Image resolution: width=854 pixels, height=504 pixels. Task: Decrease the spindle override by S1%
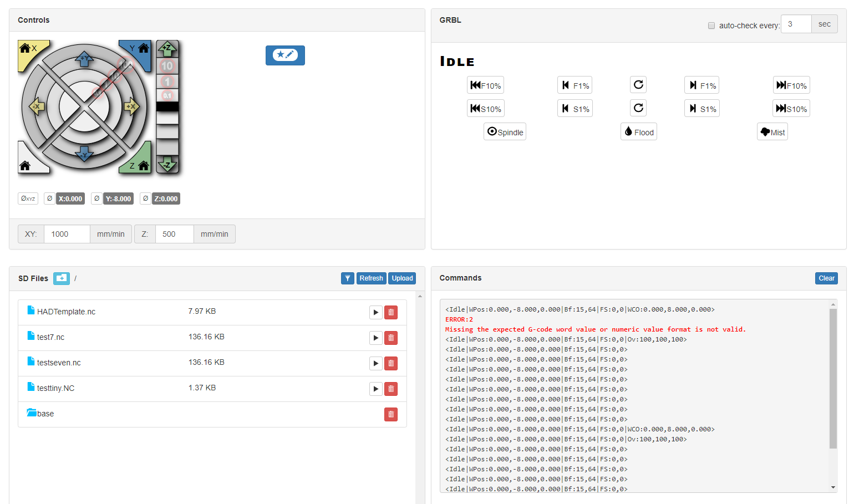tap(575, 109)
